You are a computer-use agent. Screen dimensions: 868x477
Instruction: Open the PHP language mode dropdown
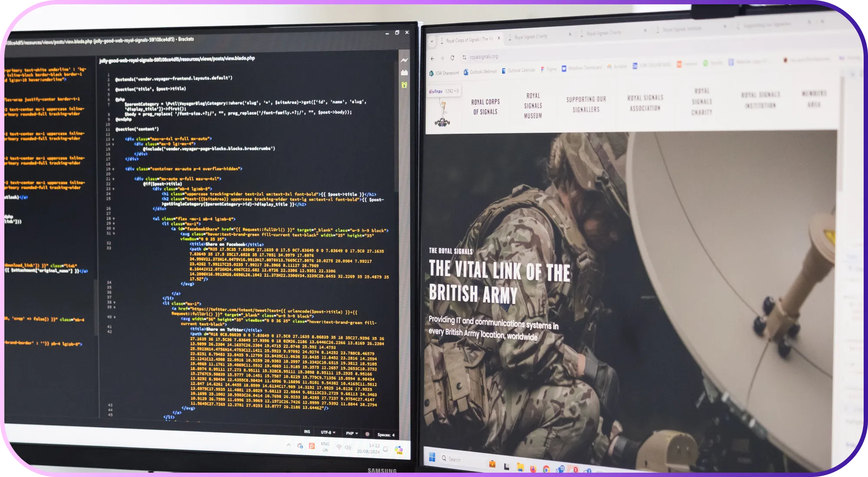352,433
